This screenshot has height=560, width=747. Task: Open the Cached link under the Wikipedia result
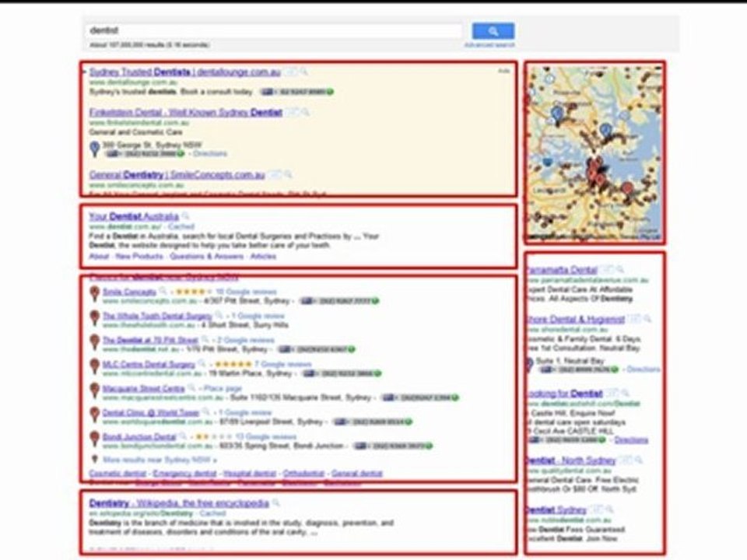[x=212, y=514]
